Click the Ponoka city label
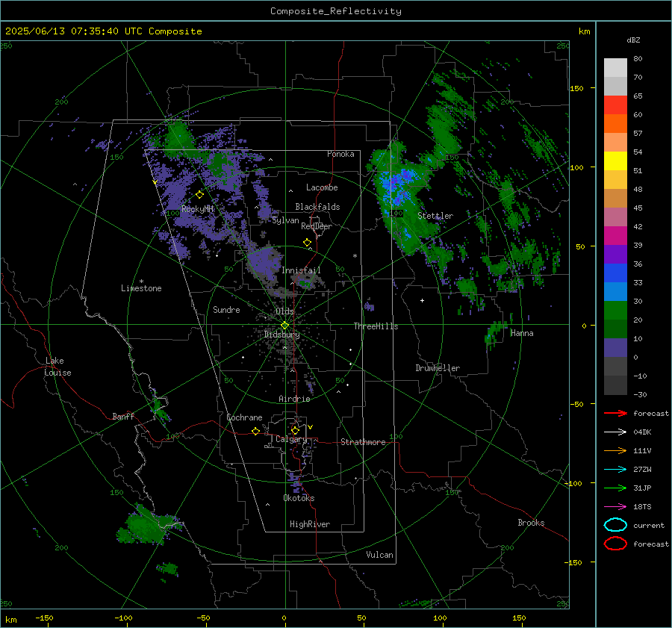The width and height of the screenshot is (672, 628). coord(340,154)
